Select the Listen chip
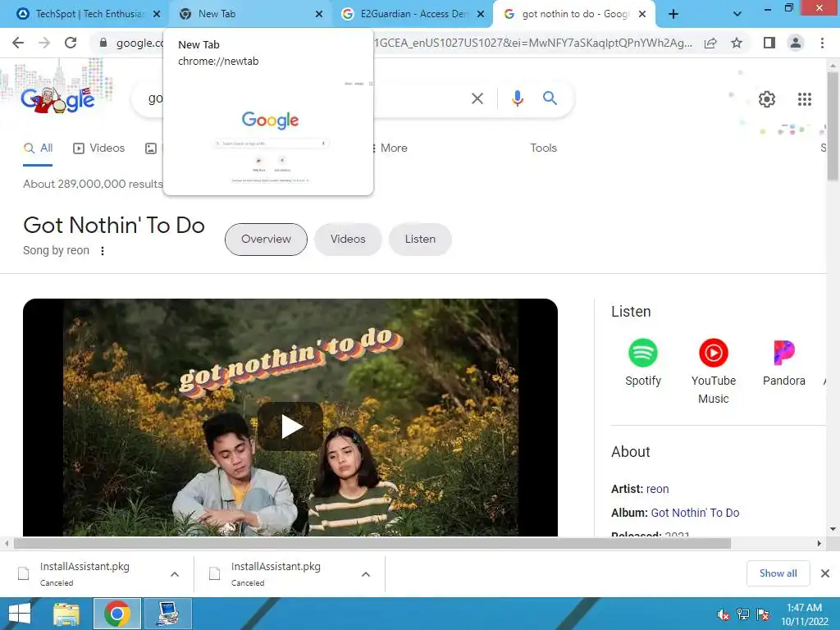Screen dimensions: 840x630 [x=420, y=240]
